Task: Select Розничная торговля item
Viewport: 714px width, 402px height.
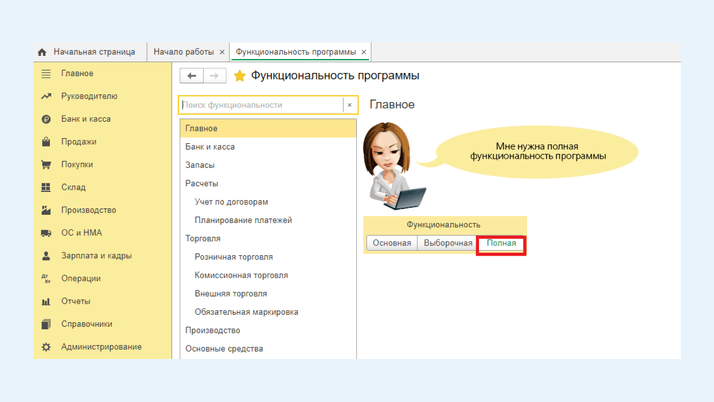Action: tap(268, 257)
